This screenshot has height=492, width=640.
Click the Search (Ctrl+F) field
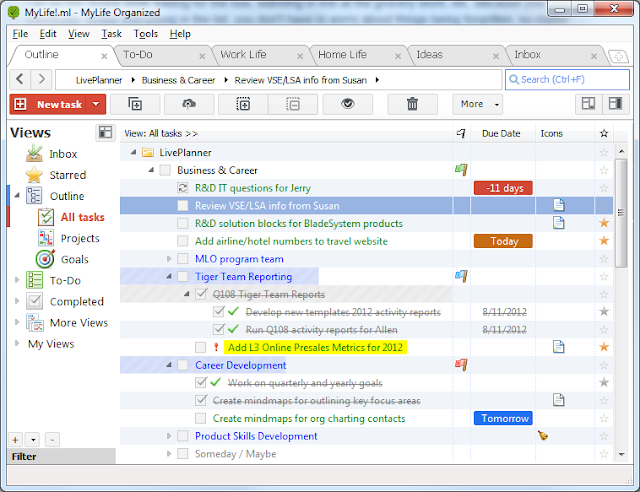(x=567, y=79)
